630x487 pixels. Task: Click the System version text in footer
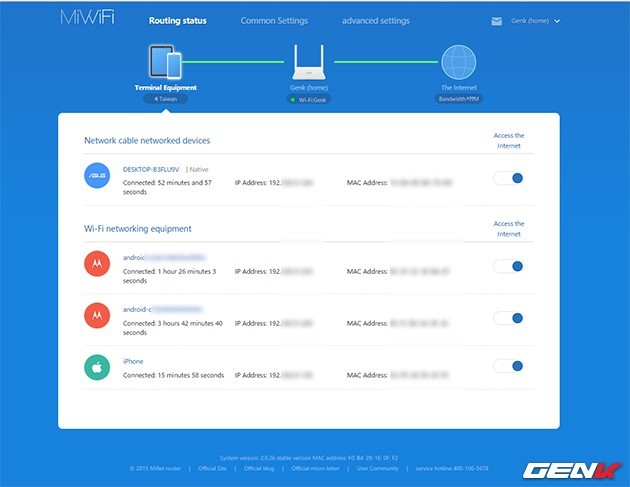pyautogui.click(x=309, y=458)
